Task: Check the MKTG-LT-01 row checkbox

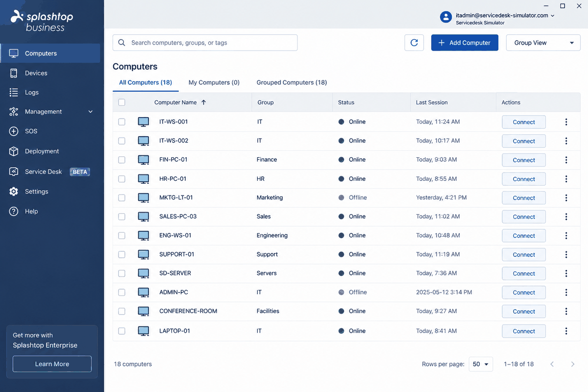Action: [x=122, y=198]
